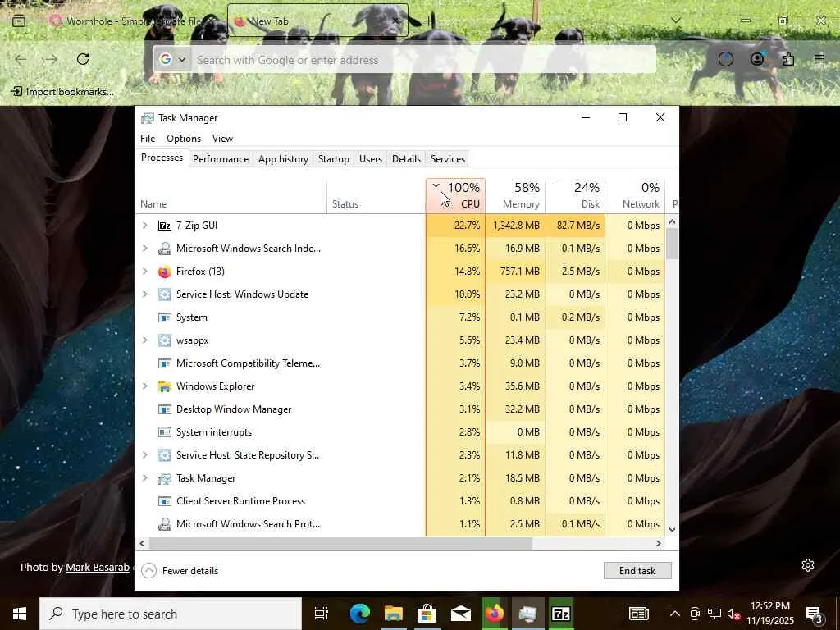Expand Service Host: State Repository group
The width and height of the screenshot is (840, 630).
pyautogui.click(x=144, y=455)
